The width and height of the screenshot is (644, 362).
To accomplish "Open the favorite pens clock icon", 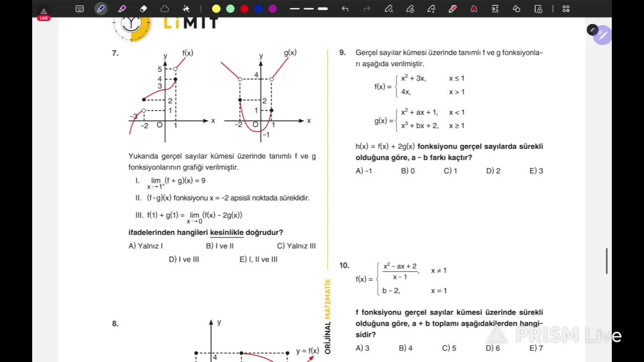I will [410, 9].
